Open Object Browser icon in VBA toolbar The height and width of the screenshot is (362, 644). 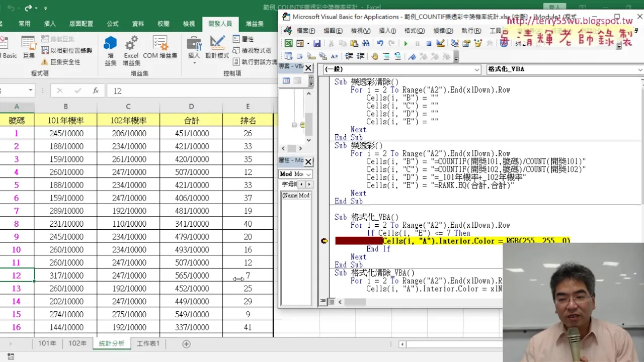[477, 43]
